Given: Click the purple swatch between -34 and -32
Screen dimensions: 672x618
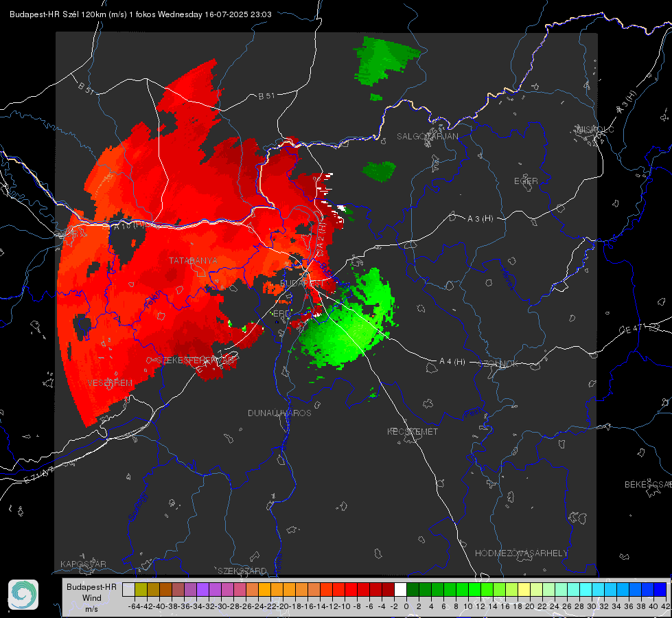Looking at the screenshot, I should [x=202, y=589].
